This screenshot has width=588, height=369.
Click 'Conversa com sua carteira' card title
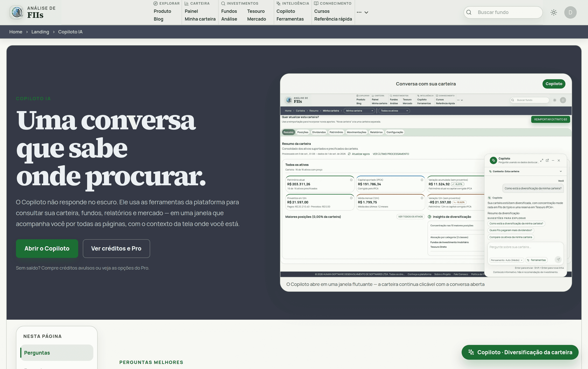point(426,84)
